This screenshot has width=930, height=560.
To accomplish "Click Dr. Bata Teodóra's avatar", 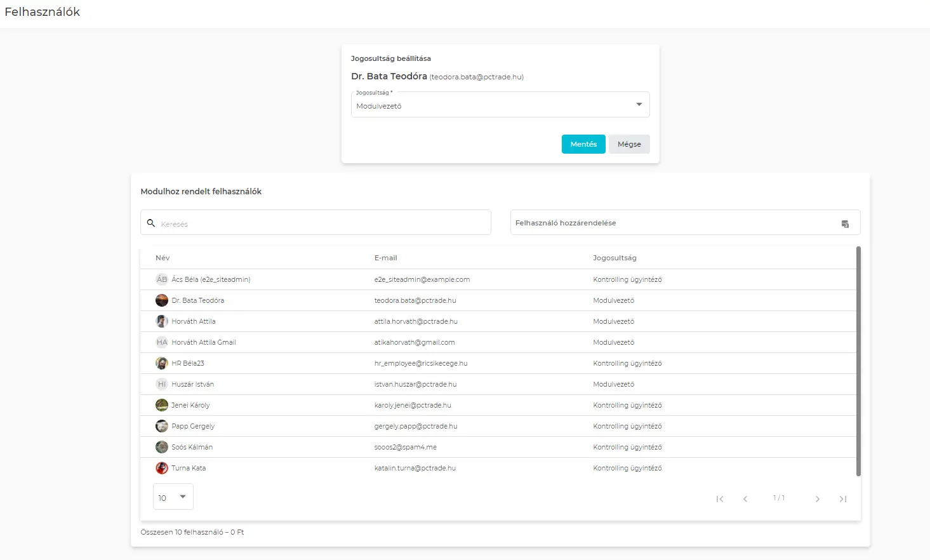I will 162,300.
